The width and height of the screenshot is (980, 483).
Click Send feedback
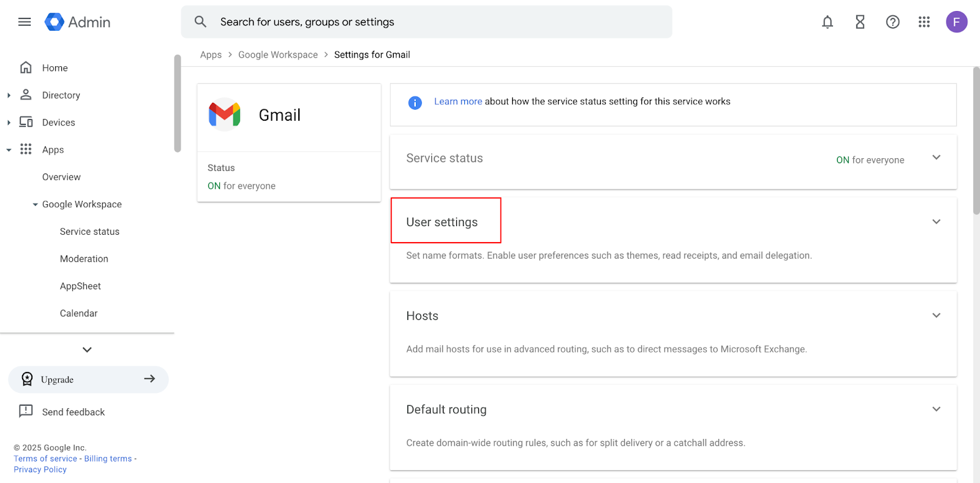pos(73,412)
